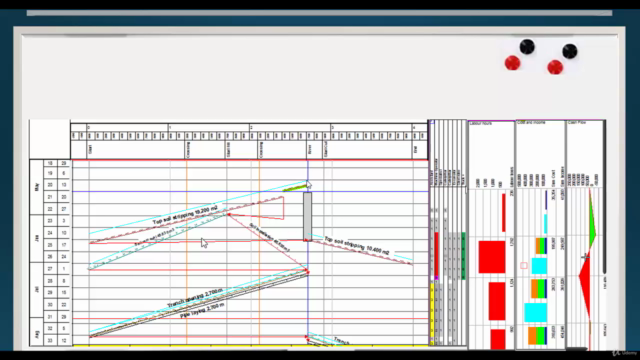Select the green column in the resource columns panel
The width and height of the screenshot is (640, 360).
pos(463,256)
